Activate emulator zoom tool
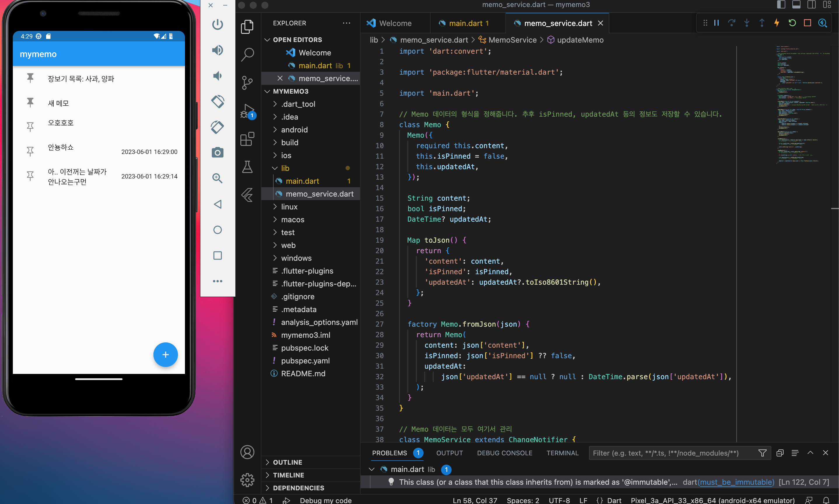839x504 pixels. click(217, 178)
